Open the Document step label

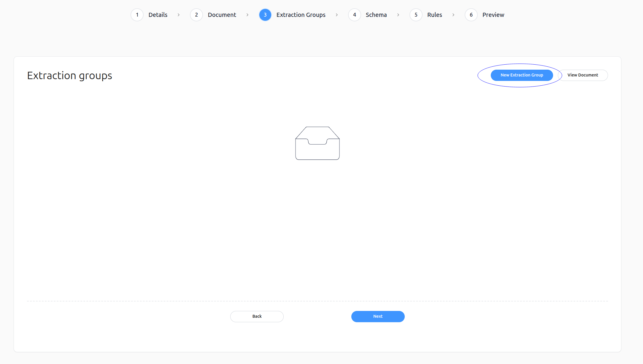(x=222, y=15)
